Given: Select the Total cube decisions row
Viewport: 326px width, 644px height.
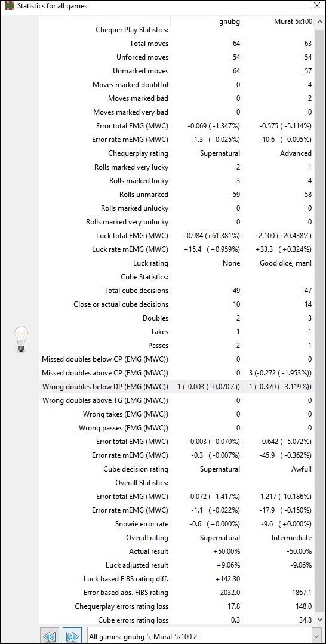Looking at the screenshot, I should [177, 291].
